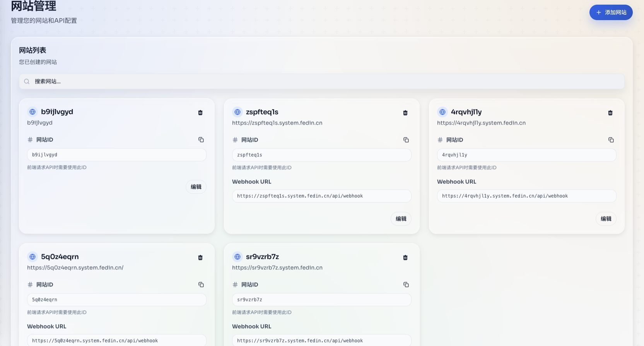Copy website ID for sr9vzrb7z
Screen dimensions: 644x346
(406, 285)
